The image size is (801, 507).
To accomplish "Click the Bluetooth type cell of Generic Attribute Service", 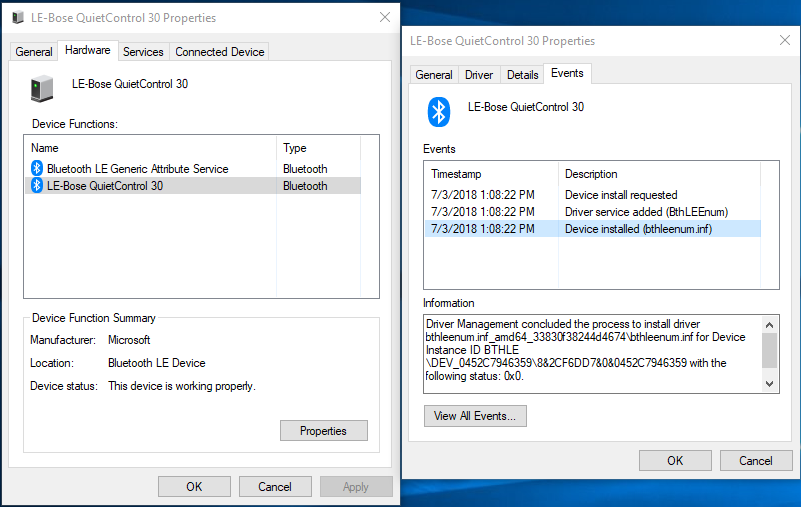I will 305,169.
